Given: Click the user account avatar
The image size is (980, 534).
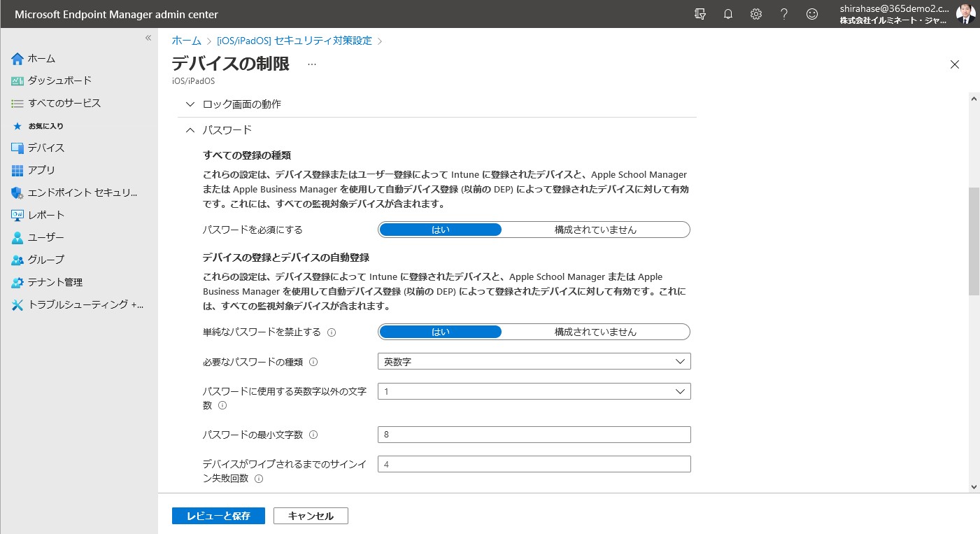Looking at the screenshot, I should pos(965,14).
